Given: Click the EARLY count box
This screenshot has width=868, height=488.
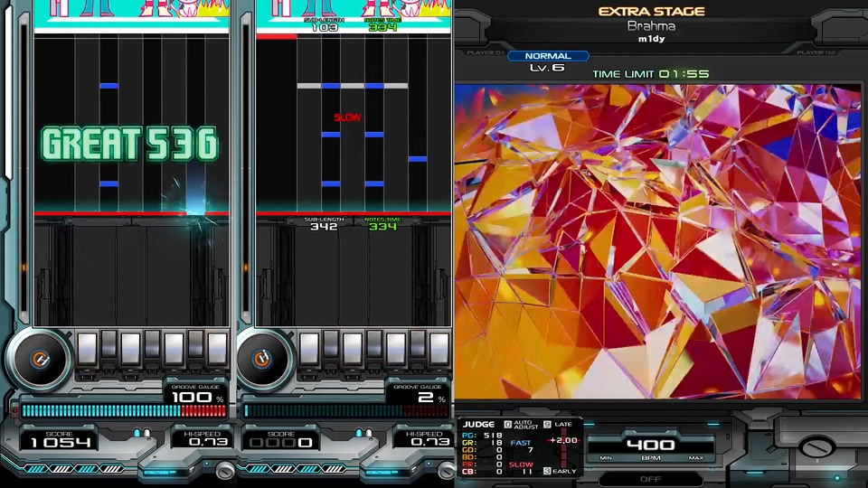Looking at the screenshot, I should [x=560, y=472].
